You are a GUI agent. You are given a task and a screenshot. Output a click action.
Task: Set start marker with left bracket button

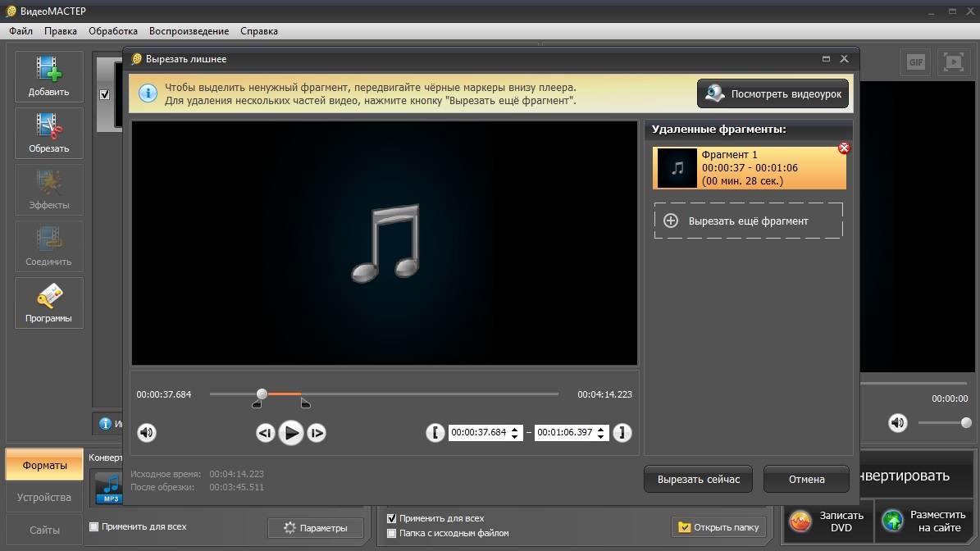435,433
